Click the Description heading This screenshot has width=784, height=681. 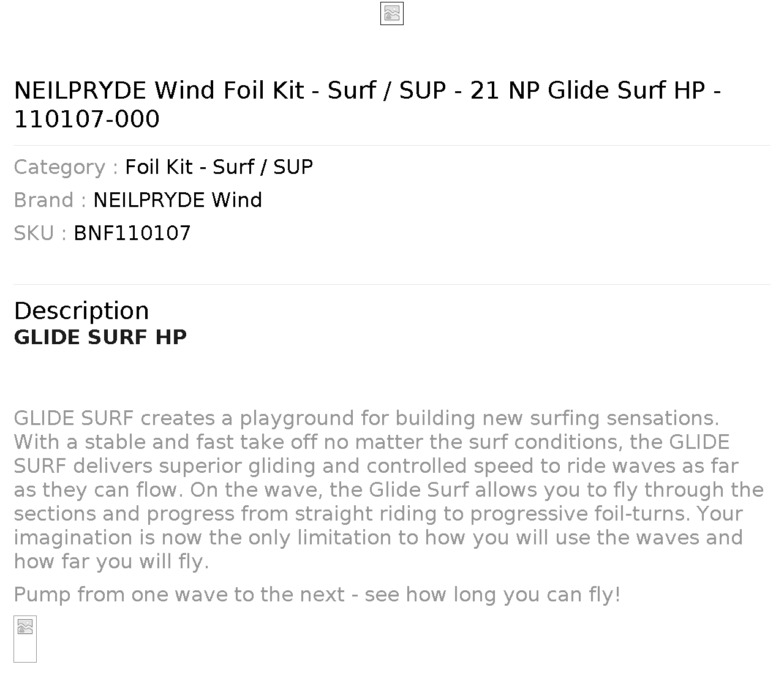[81, 310]
